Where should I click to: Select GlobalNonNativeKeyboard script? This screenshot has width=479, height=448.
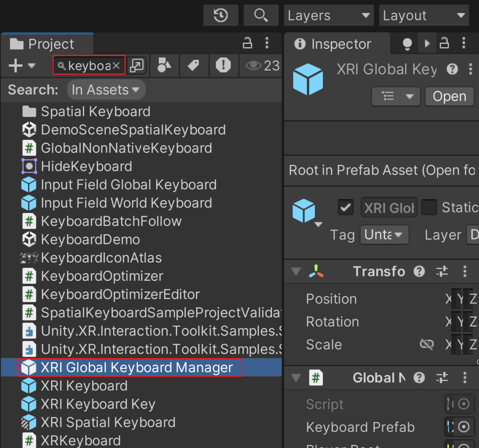coord(141,148)
